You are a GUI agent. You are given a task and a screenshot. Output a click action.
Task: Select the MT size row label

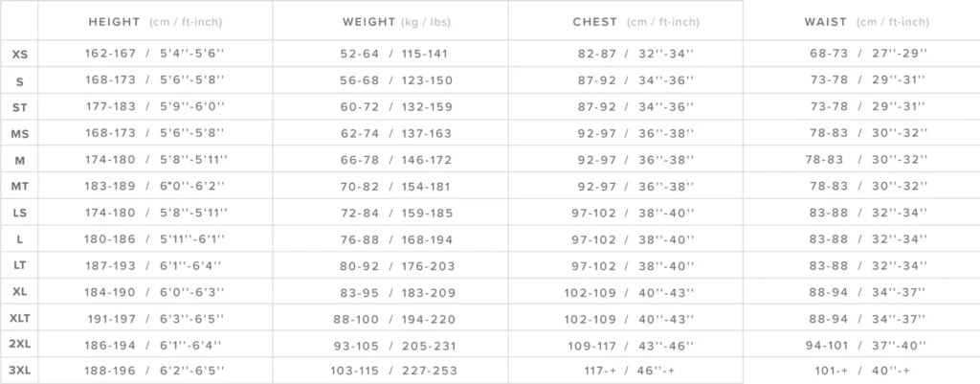coord(20,187)
